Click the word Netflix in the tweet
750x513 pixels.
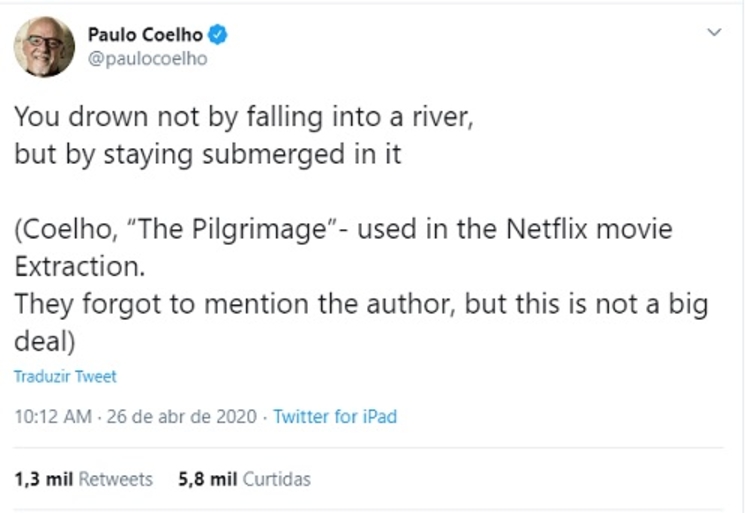tap(550, 229)
